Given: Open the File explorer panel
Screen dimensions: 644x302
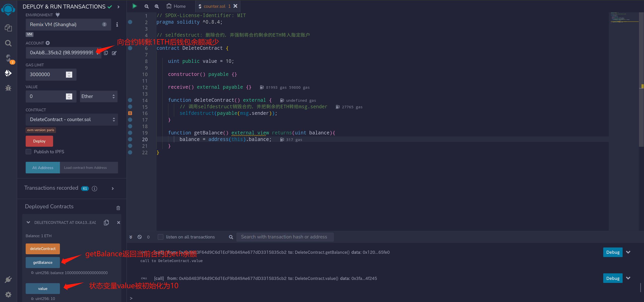Looking at the screenshot, I should [x=8, y=28].
